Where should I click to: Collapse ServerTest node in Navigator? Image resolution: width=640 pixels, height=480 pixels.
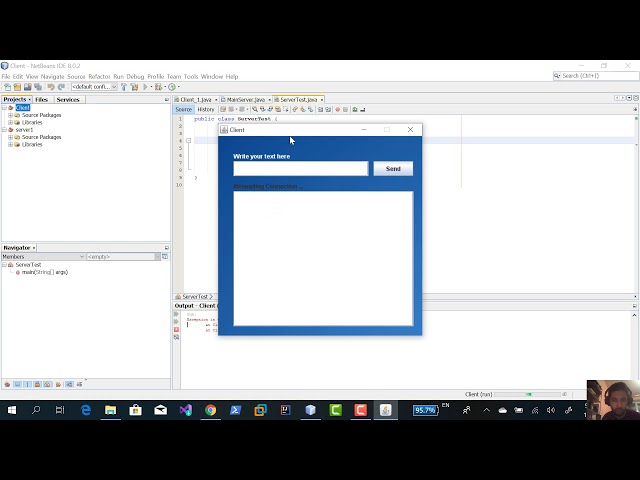[4, 265]
